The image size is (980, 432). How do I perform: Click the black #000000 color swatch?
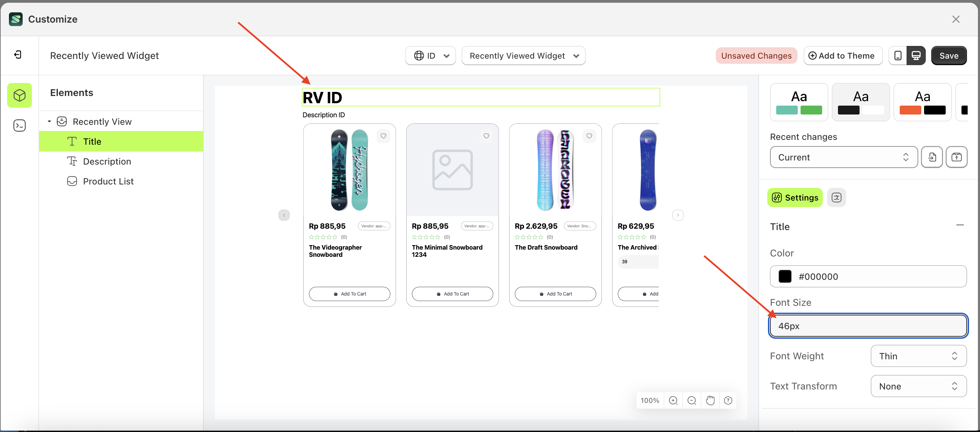(784, 276)
